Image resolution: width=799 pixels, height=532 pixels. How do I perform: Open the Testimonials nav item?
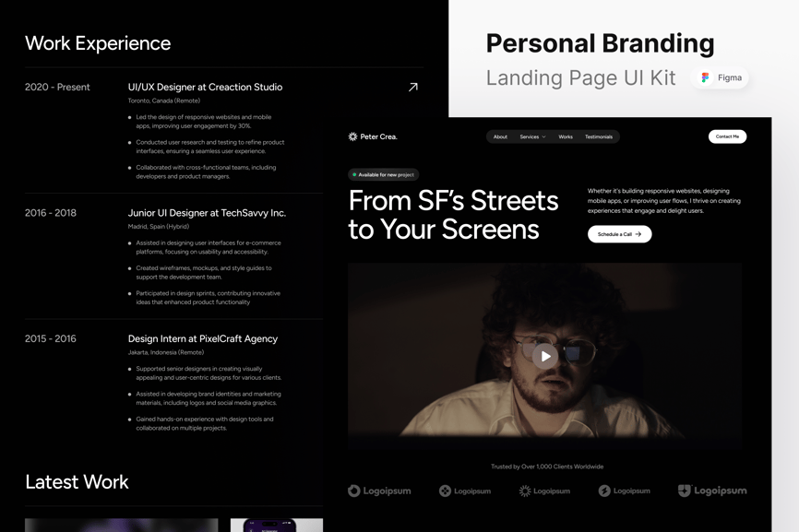pyautogui.click(x=598, y=136)
